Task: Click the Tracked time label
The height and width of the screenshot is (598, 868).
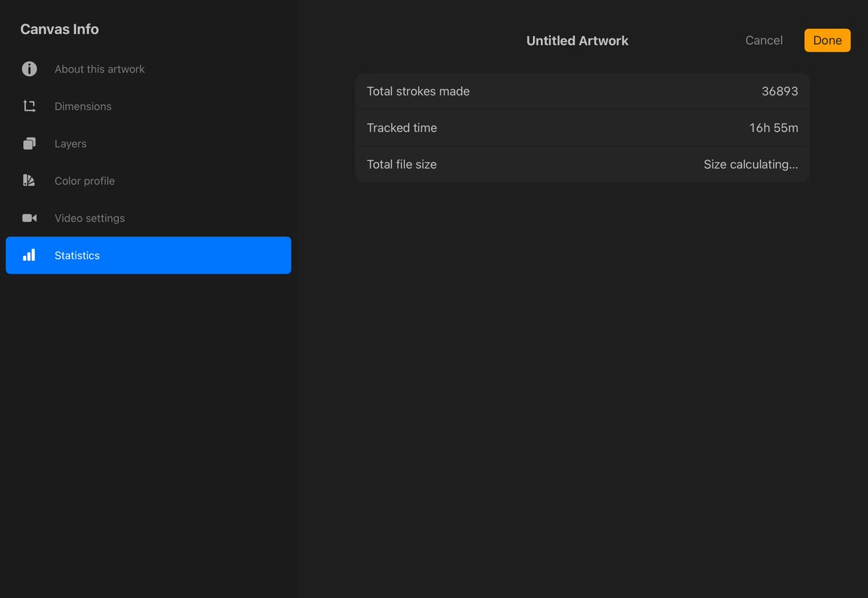Action: tap(401, 128)
